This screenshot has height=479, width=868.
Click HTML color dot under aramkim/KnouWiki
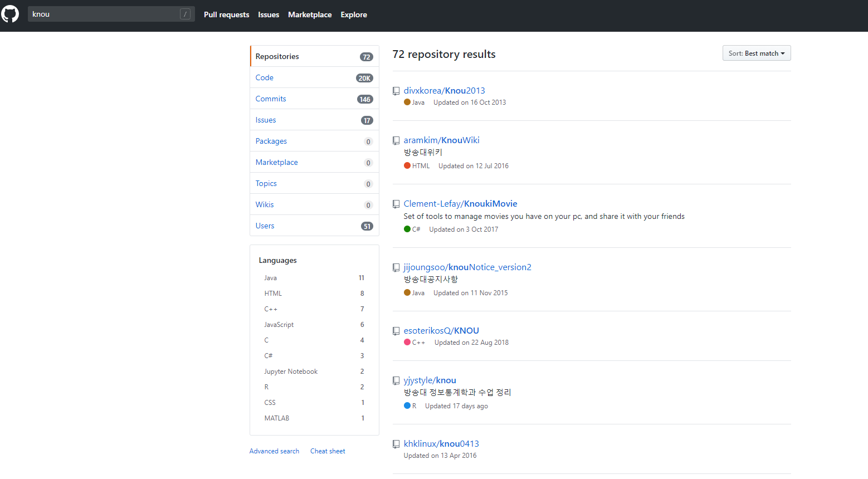click(407, 165)
